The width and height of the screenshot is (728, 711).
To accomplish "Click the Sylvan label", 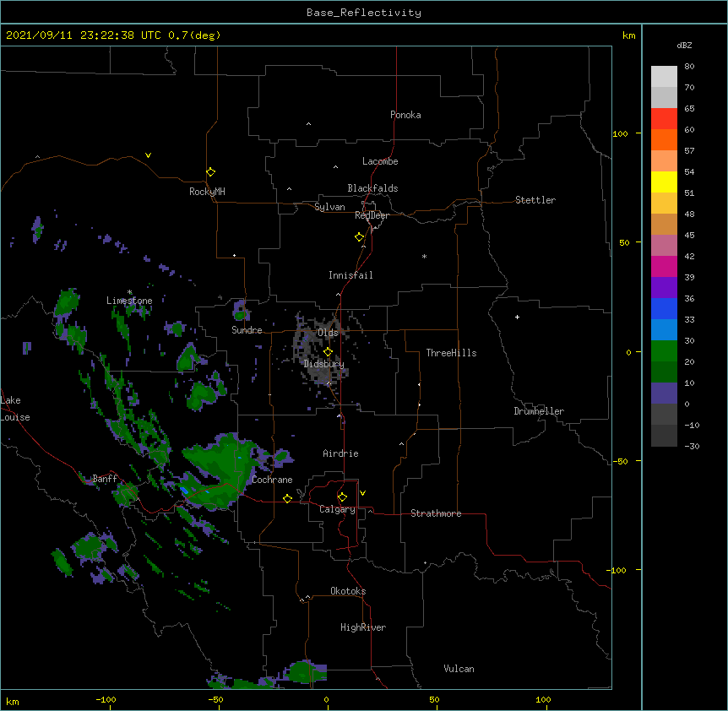I will [x=329, y=207].
